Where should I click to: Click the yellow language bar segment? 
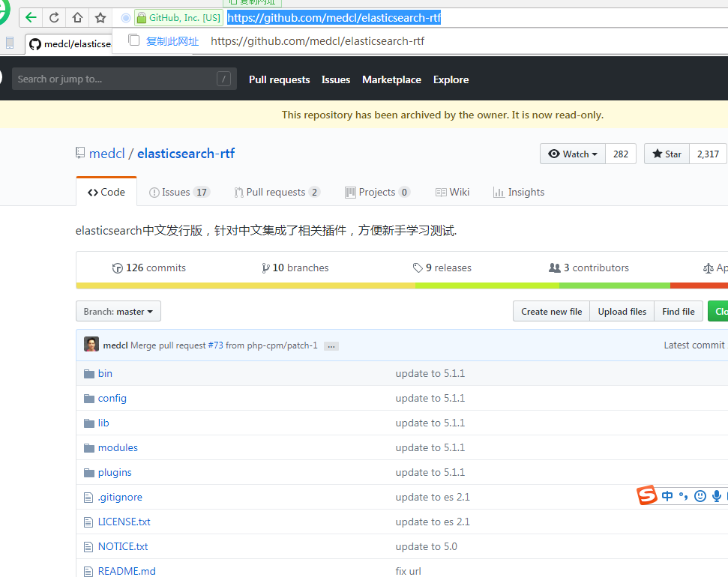pyautogui.click(x=245, y=286)
